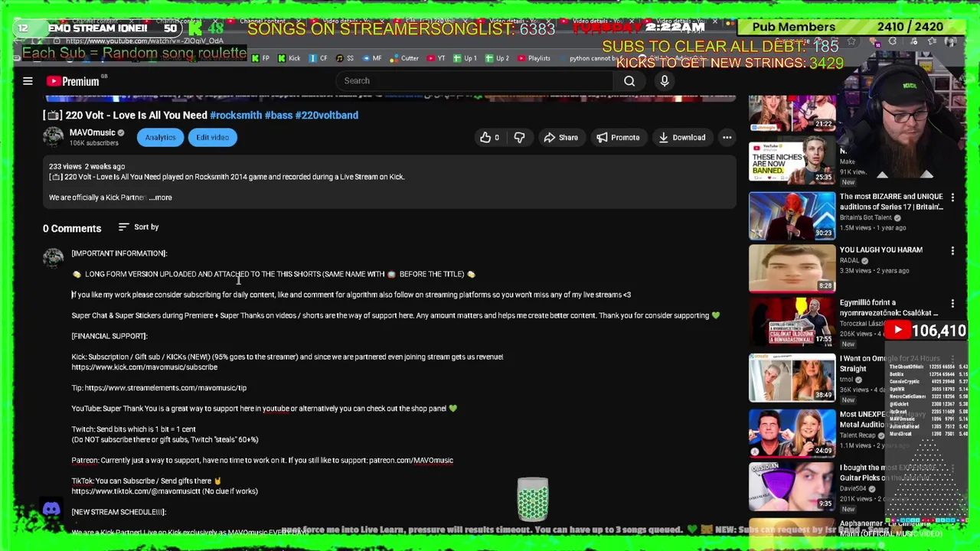
Task: Activate voice search microphone
Action: coord(665,80)
